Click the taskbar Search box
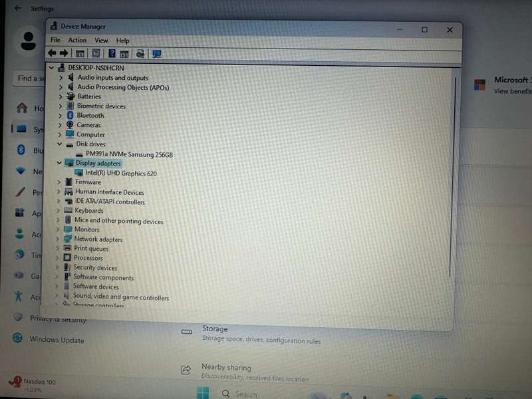The image size is (532, 399). coord(239,394)
